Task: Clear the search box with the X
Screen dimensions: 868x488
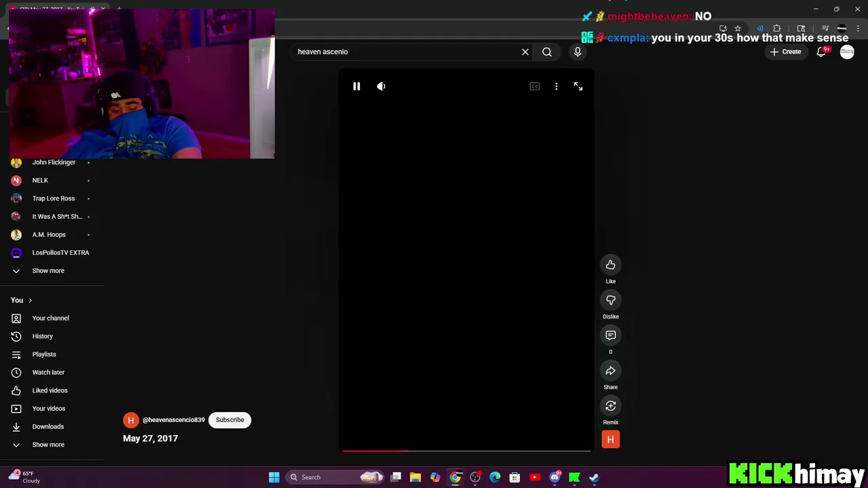Action: [525, 52]
